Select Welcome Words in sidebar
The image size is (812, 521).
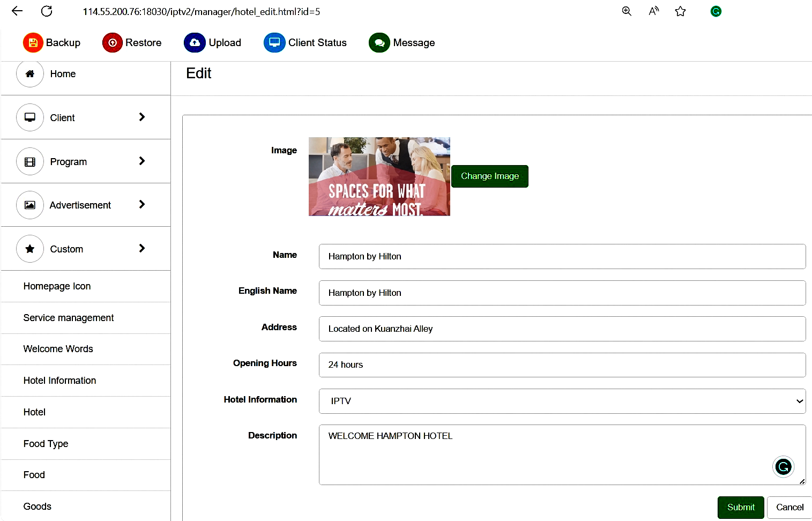[x=86, y=349]
